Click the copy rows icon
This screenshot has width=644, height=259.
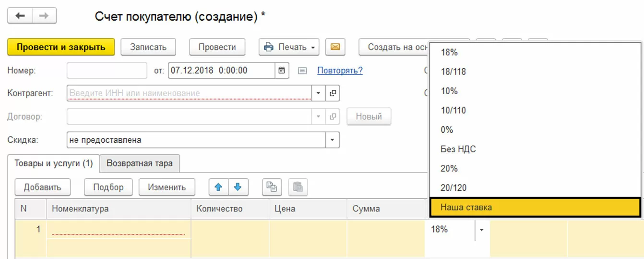point(272,187)
